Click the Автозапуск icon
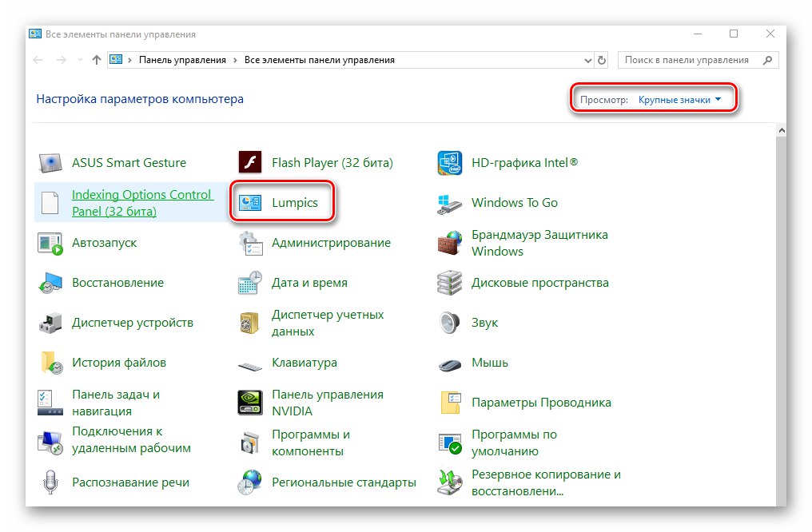 (x=50, y=243)
